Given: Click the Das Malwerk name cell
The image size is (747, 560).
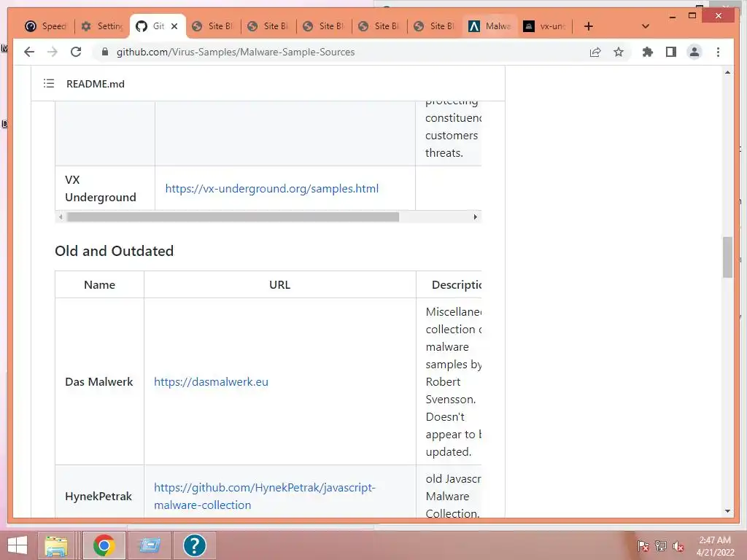Looking at the screenshot, I should pyautogui.click(x=99, y=382).
